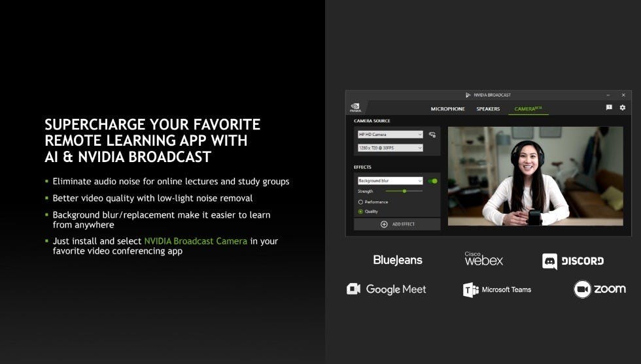Viewport: 641px width, 364px height.
Task: Open the settings gear in NVIDIA Broadcast
Action: point(623,107)
